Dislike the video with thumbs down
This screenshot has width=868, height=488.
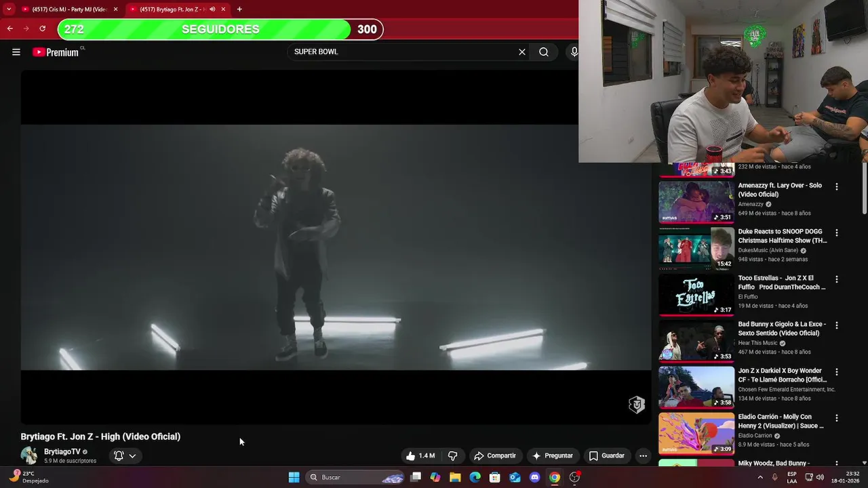click(452, 455)
